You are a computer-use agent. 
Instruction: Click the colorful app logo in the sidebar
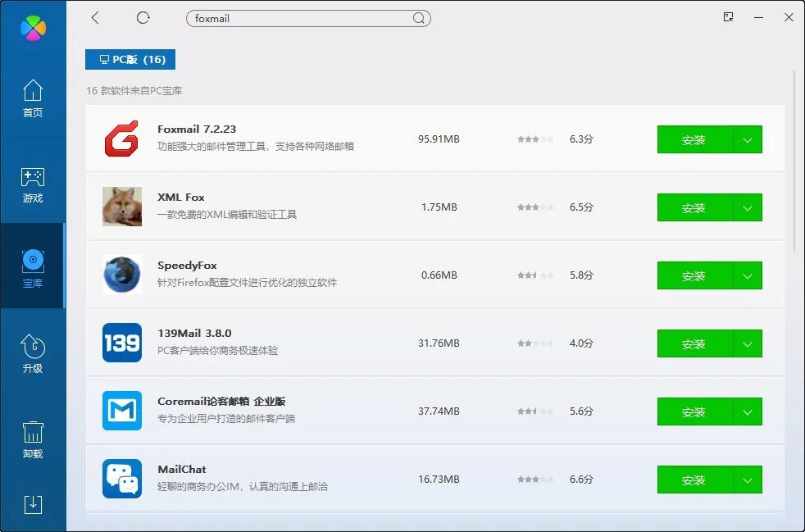pos(33,26)
